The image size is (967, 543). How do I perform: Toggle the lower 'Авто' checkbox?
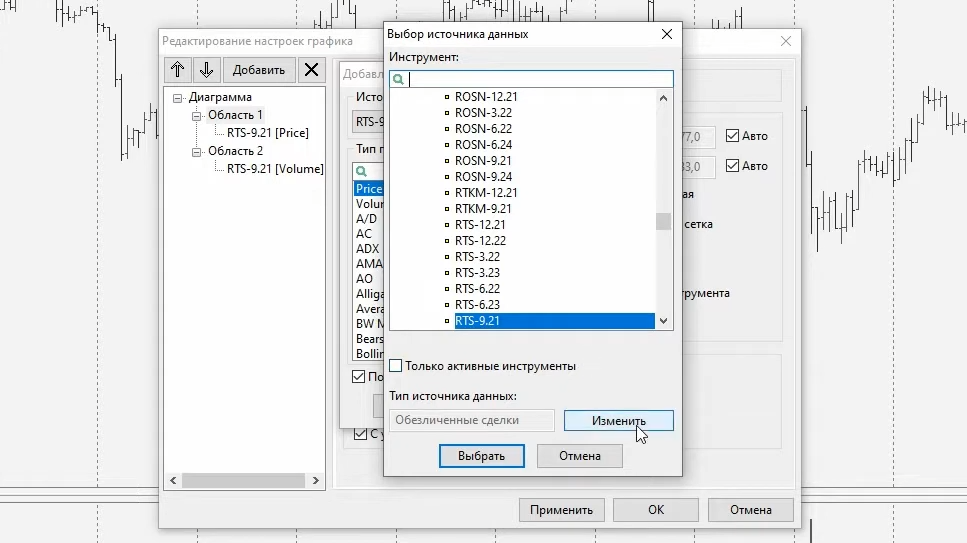732,166
